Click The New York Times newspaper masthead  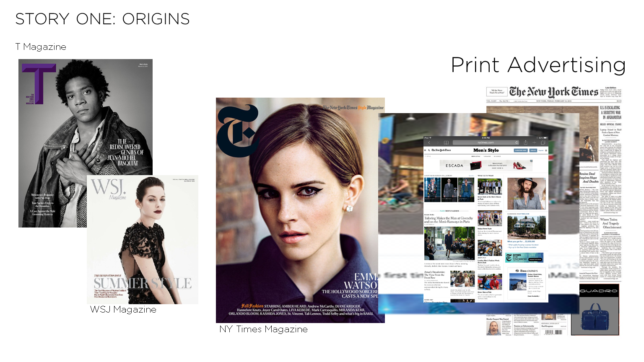click(x=553, y=92)
